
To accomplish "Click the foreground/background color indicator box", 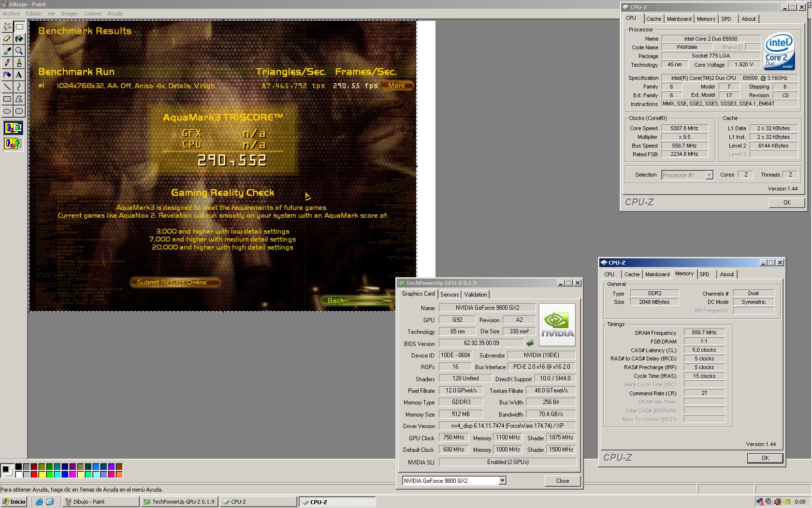I will point(7,470).
